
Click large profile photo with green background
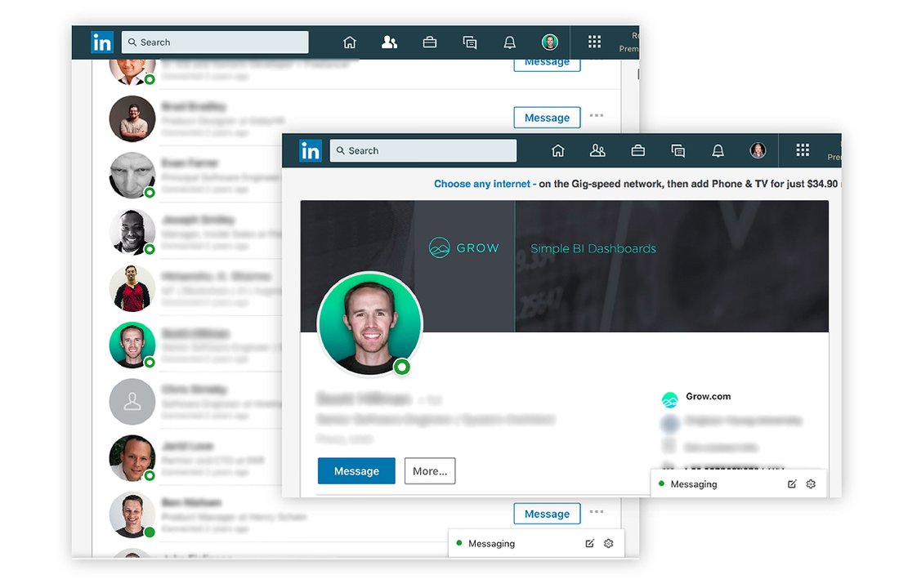point(370,323)
